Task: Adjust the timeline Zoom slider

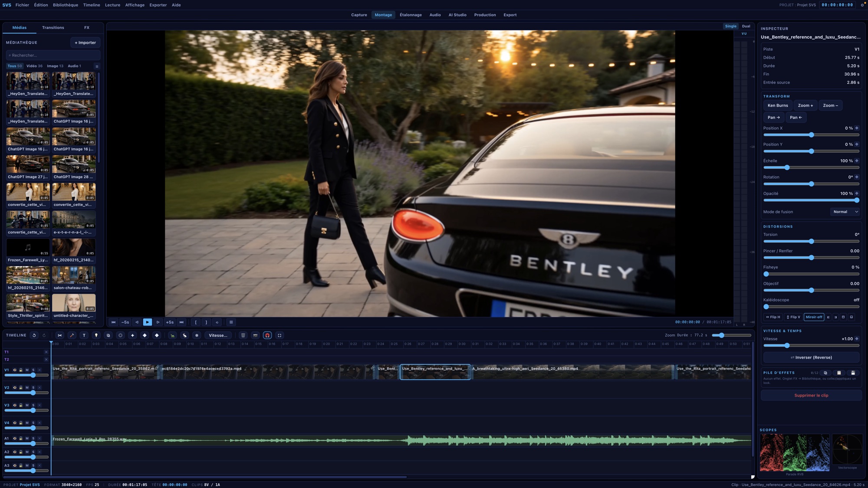Action: click(x=731, y=335)
